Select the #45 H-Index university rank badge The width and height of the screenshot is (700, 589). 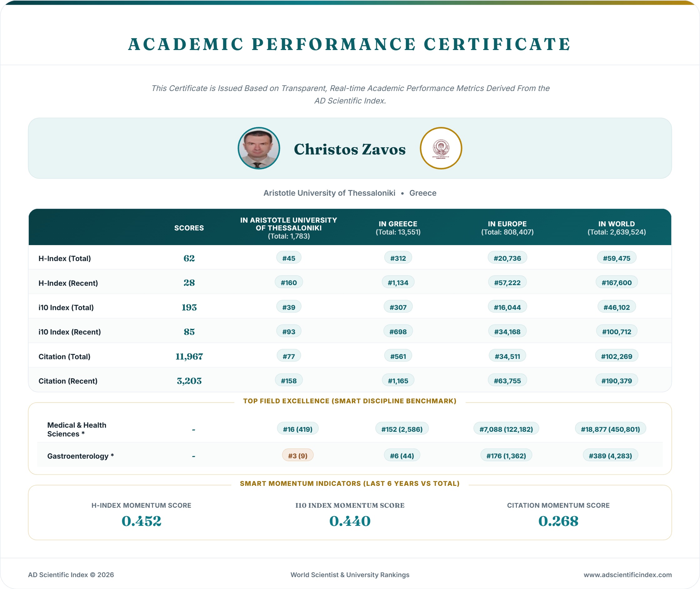(289, 258)
